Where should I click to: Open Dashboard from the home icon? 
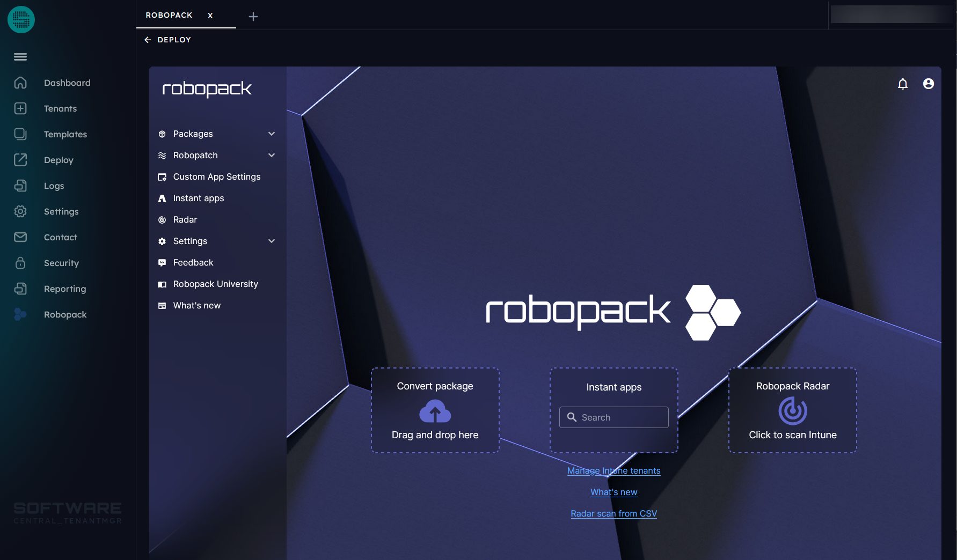click(20, 83)
